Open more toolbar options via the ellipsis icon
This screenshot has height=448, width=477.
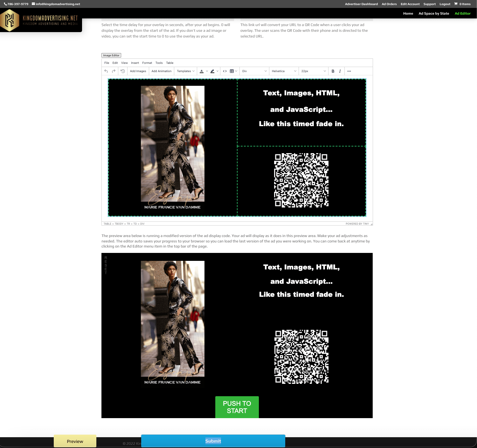349,71
